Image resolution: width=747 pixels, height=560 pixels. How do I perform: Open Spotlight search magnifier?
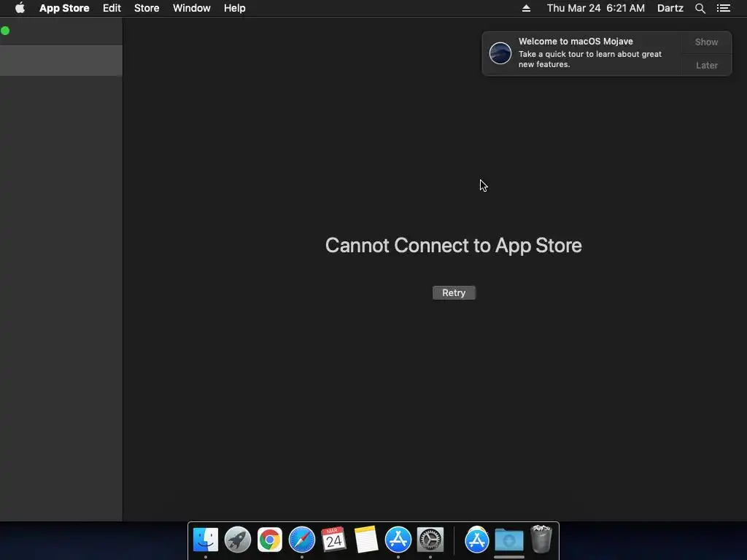[x=700, y=8]
